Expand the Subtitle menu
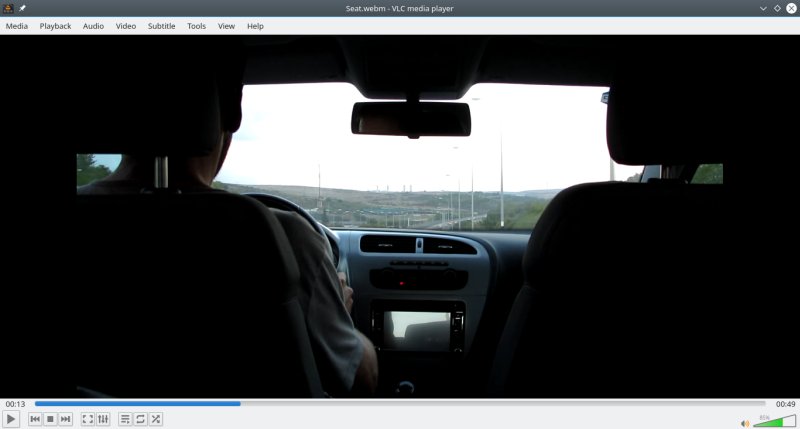Viewport: 800px width, 429px height. [161, 26]
